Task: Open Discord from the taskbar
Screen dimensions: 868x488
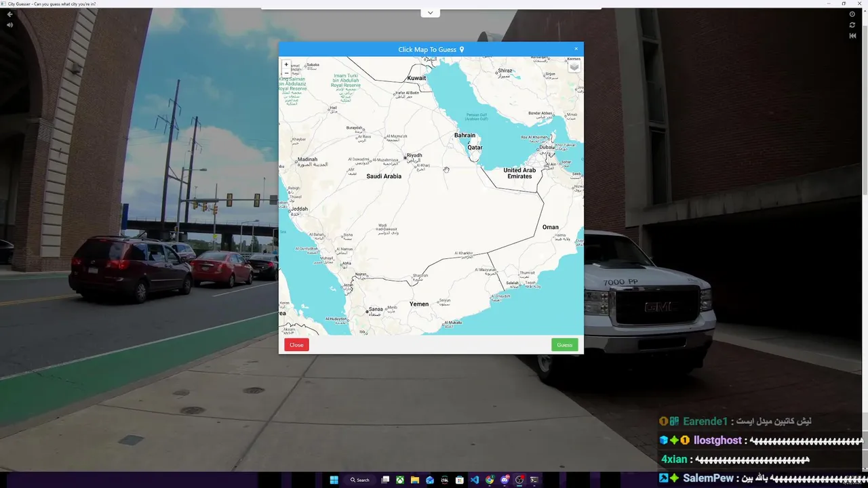Action: tap(505, 480)
